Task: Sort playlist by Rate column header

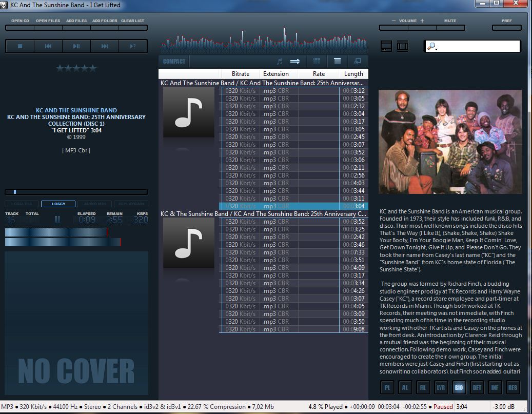Action: point(319,74)
